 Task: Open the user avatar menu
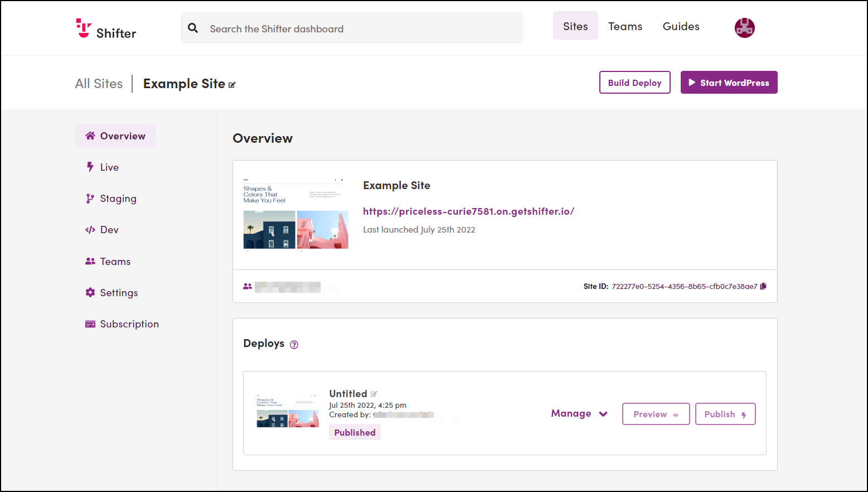[x=744, y=27]
